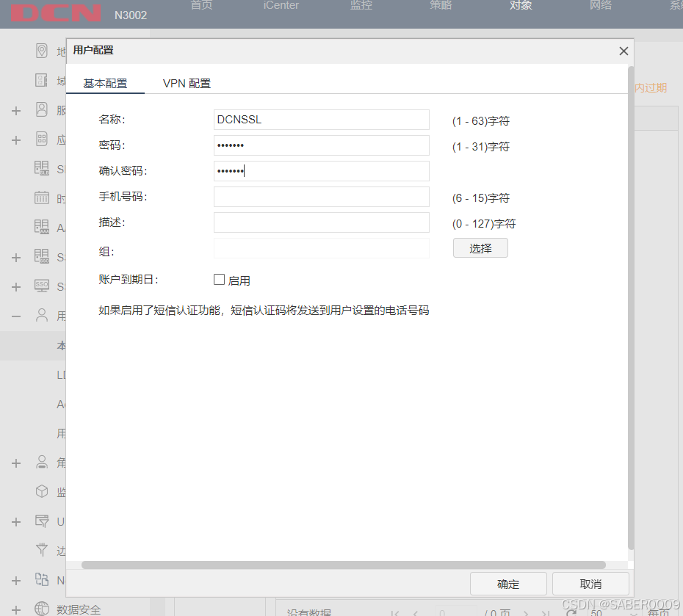Select the address object sidebar icon

coord(42,51)
